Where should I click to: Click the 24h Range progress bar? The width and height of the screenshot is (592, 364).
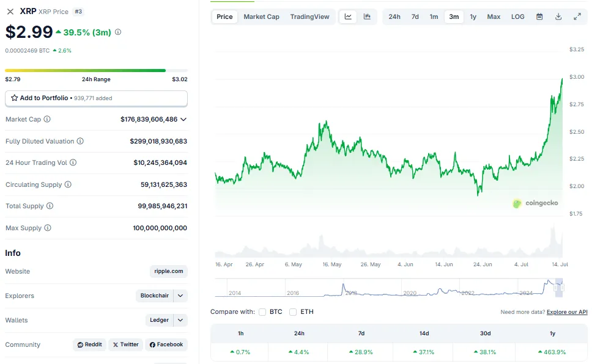(96, 70)
